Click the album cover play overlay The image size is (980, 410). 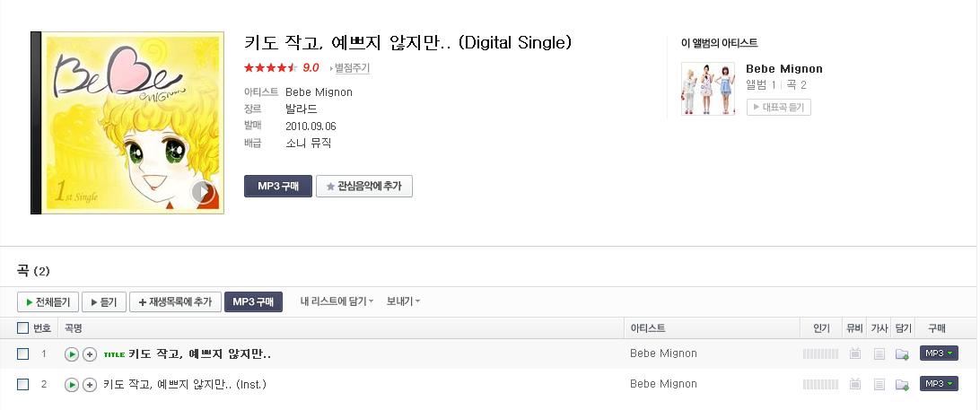(203, 191)
